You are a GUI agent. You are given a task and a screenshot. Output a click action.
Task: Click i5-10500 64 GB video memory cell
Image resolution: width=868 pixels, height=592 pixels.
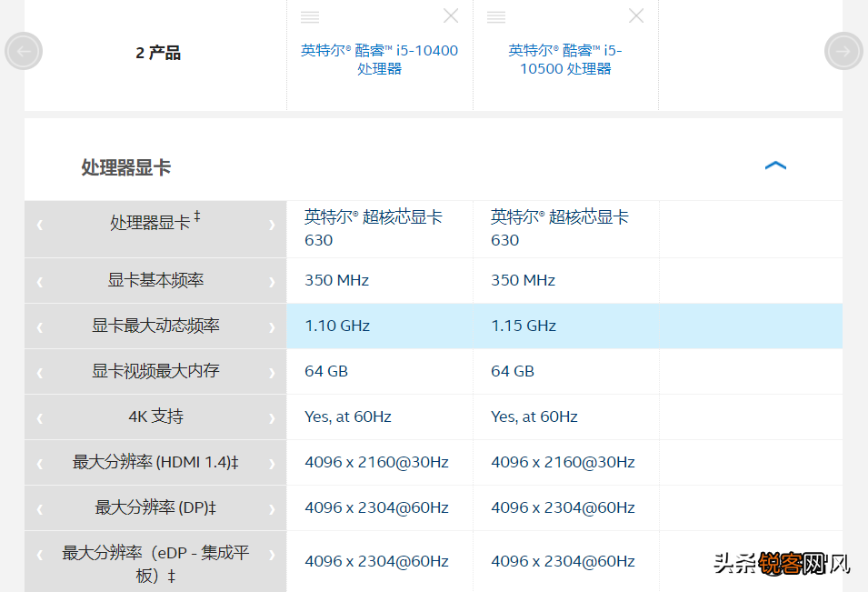[565, 371]
